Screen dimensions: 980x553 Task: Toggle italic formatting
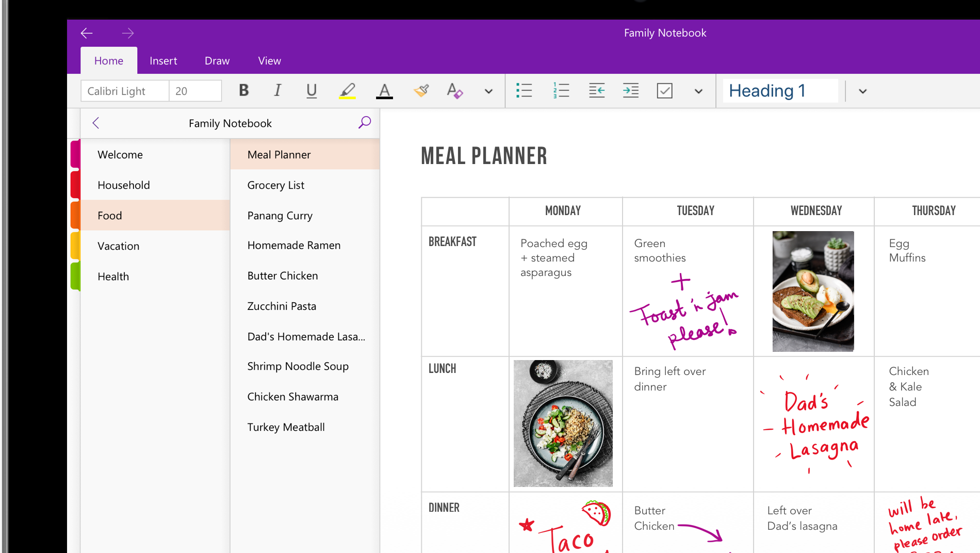(x=277, y=91)
